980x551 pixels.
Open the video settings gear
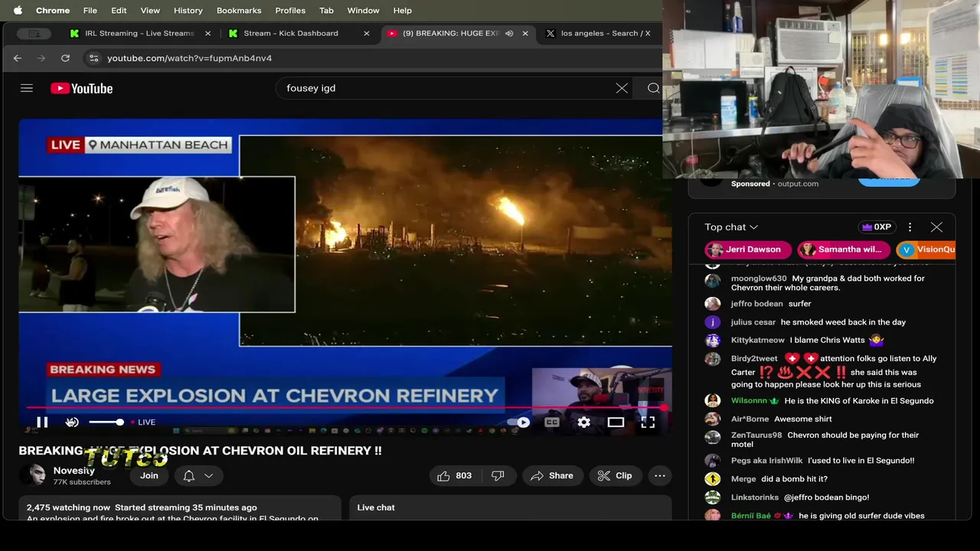click(x=583, y=422)
